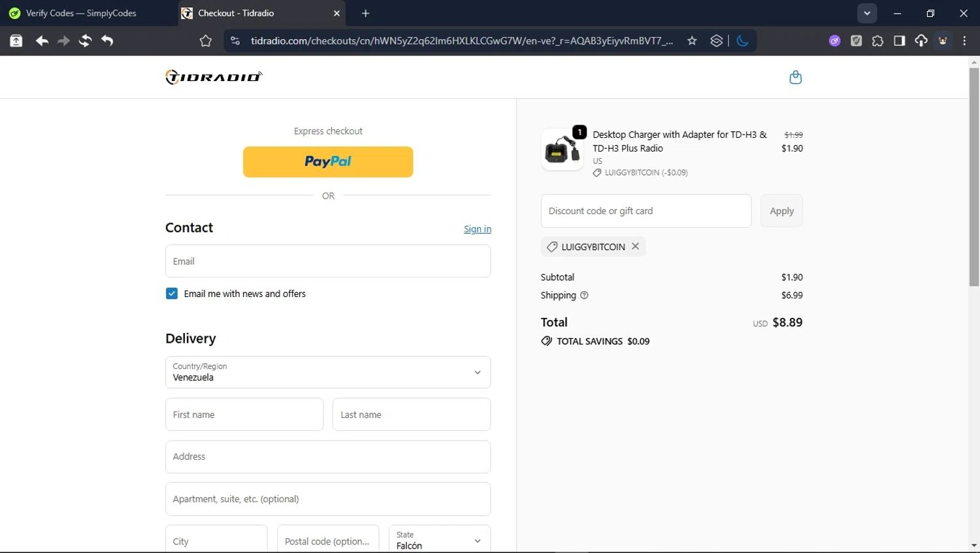Uncheck Email me with news and offers

pos(172,294)
